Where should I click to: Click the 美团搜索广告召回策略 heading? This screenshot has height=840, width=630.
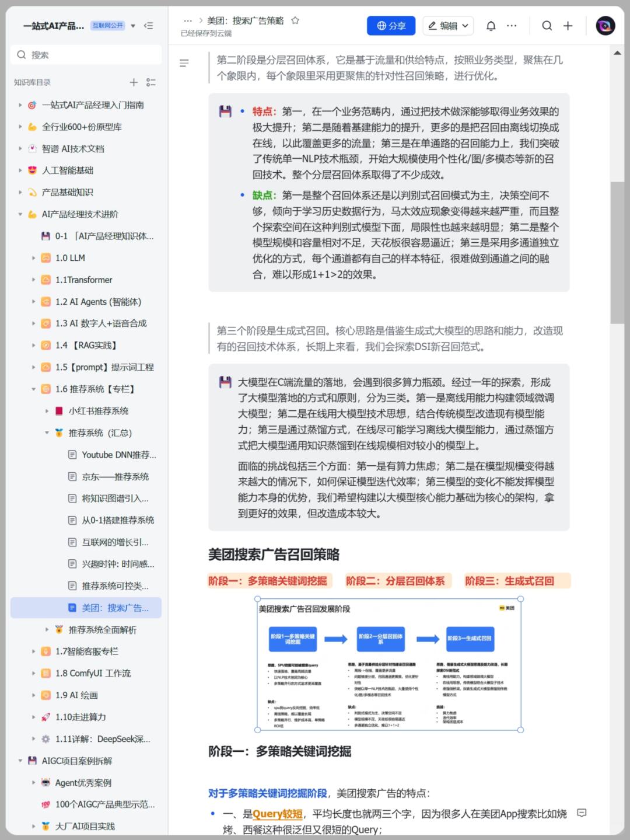(274, 555)
